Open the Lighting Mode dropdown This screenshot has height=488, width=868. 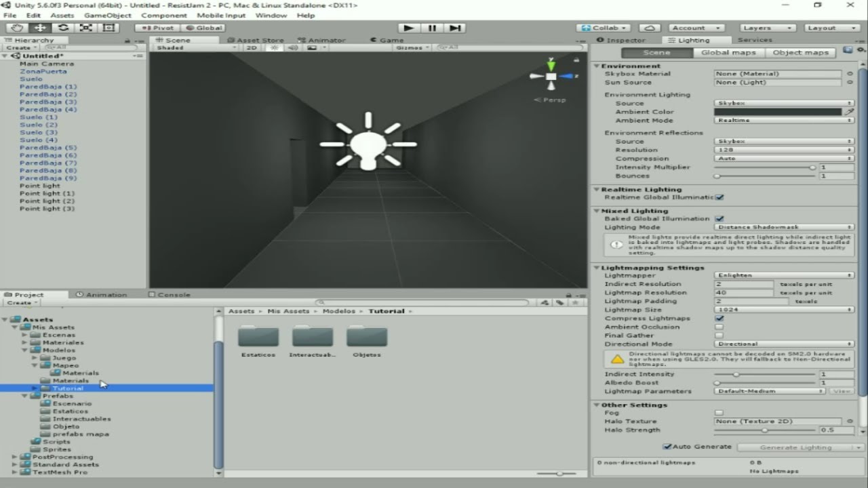(785, 228)
